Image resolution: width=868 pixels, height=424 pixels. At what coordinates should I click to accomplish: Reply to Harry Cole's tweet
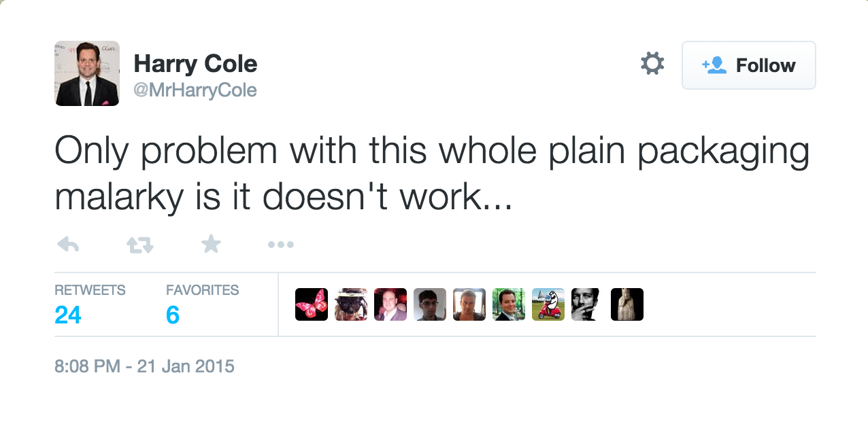(x=68, y=245)
